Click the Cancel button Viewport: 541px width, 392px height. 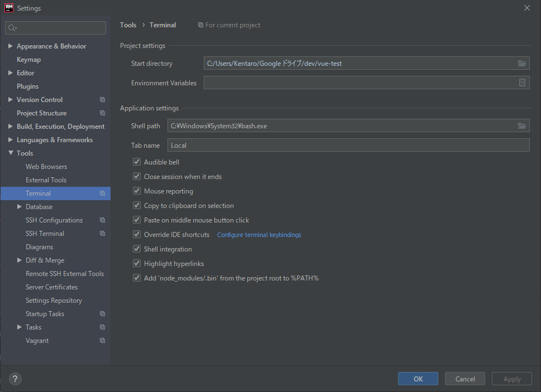(465, 379)
